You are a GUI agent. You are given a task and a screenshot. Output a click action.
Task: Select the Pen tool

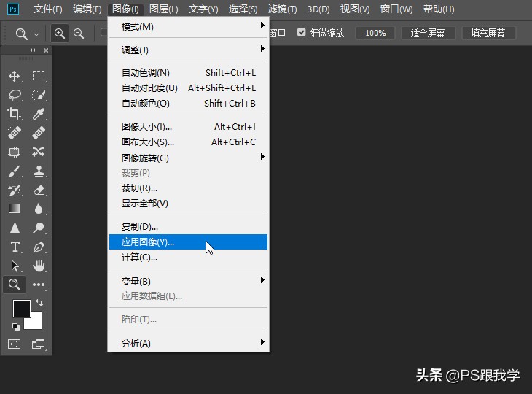coord(39,247)
